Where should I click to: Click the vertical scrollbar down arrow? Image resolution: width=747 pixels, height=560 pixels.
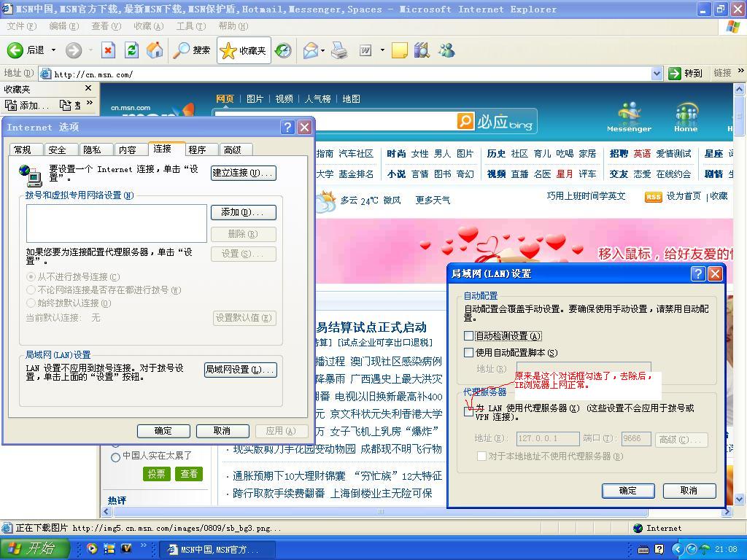click(x=740, y=499)
